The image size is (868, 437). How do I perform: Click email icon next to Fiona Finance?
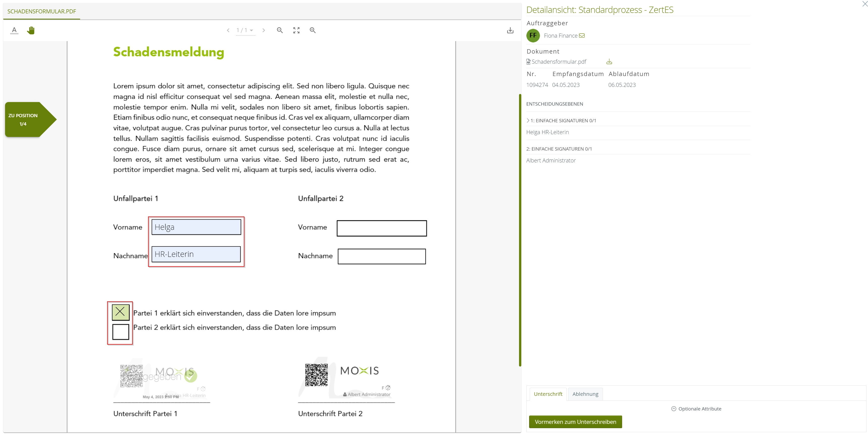(582, 36)
